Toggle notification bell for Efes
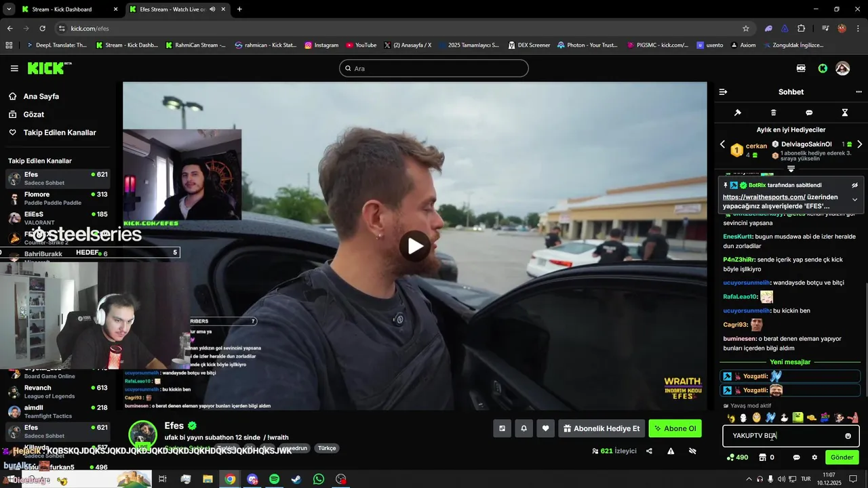 (524, 428)
